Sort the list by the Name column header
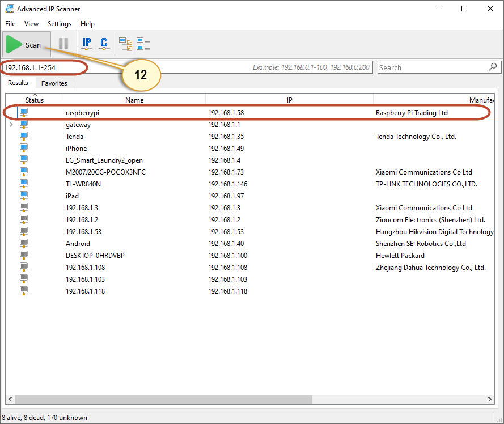Image resolution: width=504 pixels, height=424 pixels. (x=134, y=100)
